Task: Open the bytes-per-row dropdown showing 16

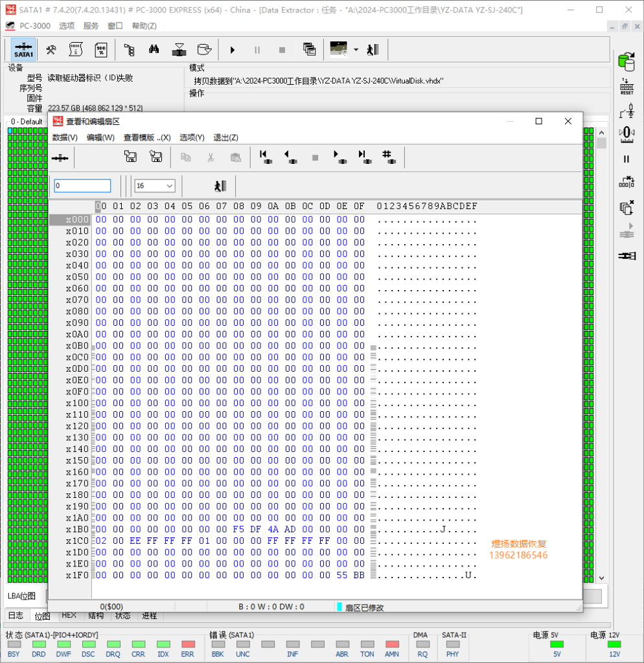Action: (x=154, y=186)
